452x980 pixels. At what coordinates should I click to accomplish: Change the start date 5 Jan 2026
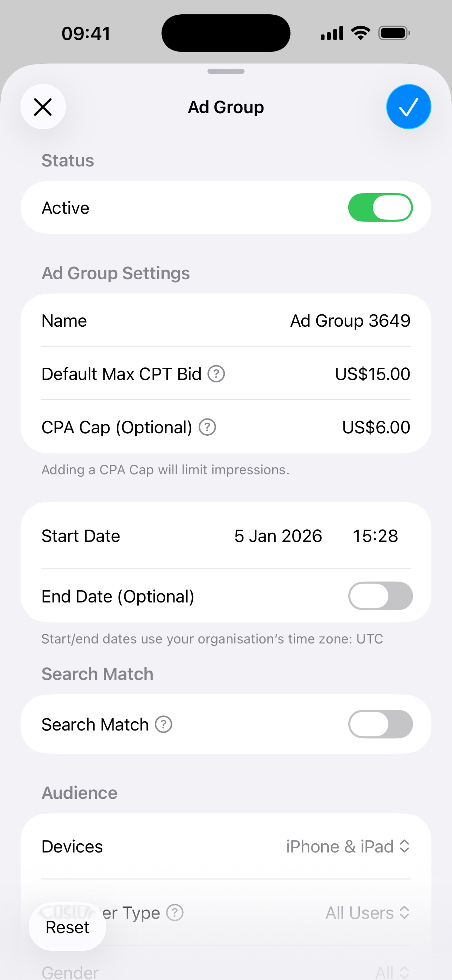click(278, 536)
